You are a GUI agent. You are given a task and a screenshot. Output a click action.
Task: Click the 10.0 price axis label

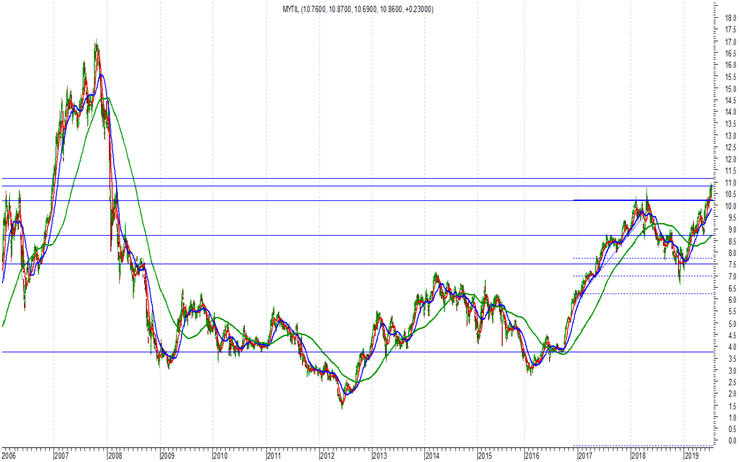(731, 206)
